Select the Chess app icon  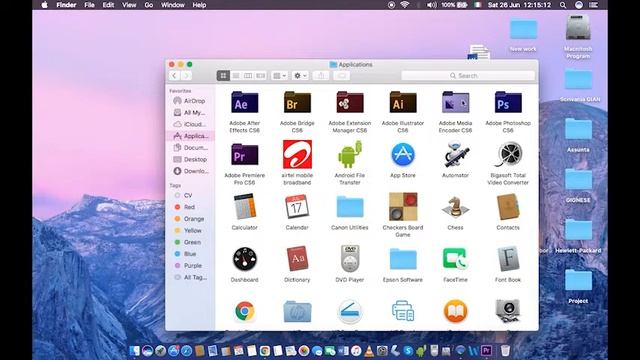[456, 207]
